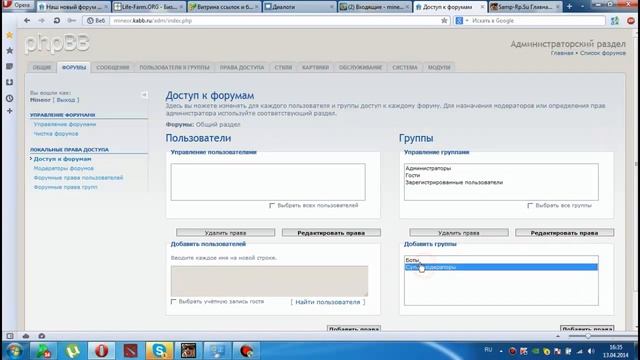
Task: Click 'Форумные права групп' sidebar link
Action: pyautogui.click(x=66, y=187)
